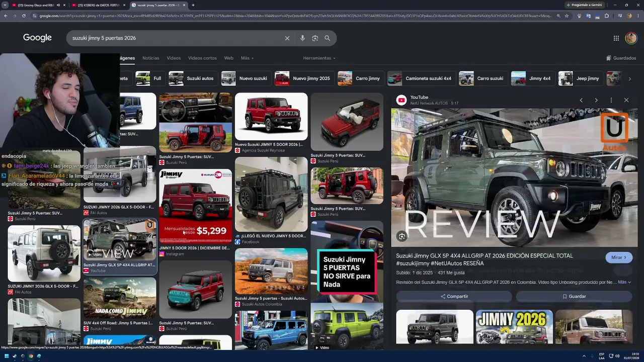Open the JIMNY 2026 related thumbnail
Viewport: 644px width, 362px height.
click(514, 327)
